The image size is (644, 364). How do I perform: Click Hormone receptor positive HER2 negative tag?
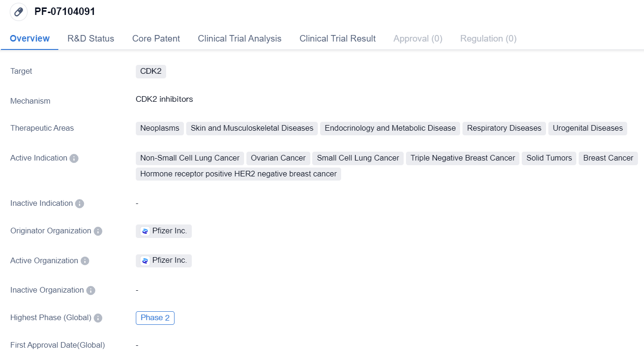[x=238, y=174]
